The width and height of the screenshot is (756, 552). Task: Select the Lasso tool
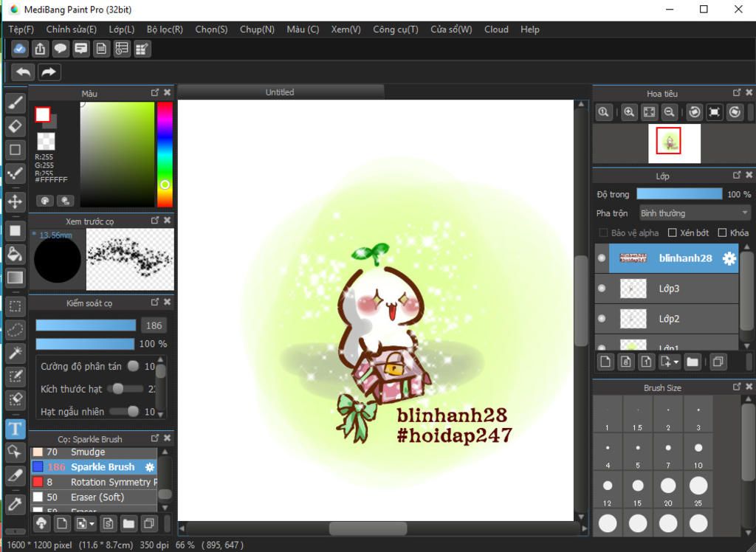15,330
